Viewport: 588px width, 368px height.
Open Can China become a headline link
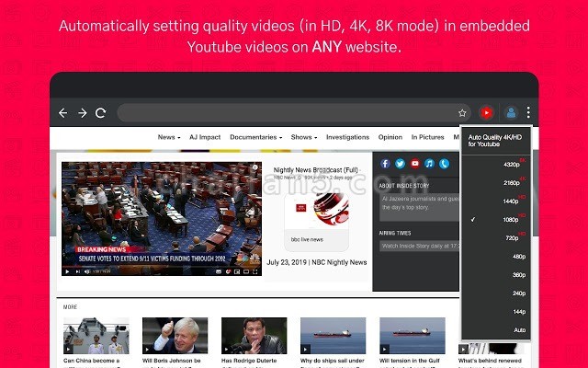[x=92, y=361]
